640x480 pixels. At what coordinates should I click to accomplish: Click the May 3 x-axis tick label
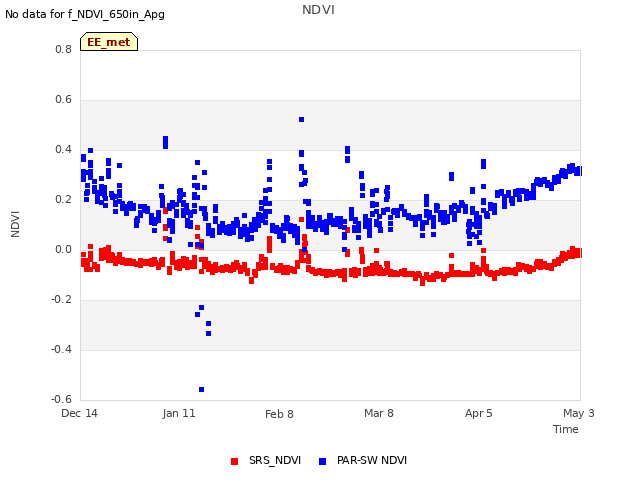click(579, 413)
